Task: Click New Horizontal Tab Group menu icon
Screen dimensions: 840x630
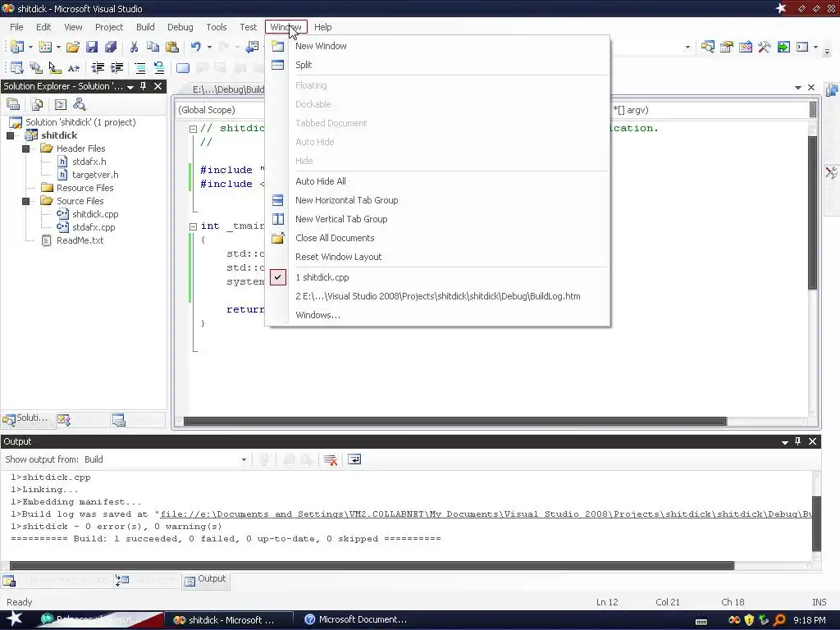Action: point(277,200)
